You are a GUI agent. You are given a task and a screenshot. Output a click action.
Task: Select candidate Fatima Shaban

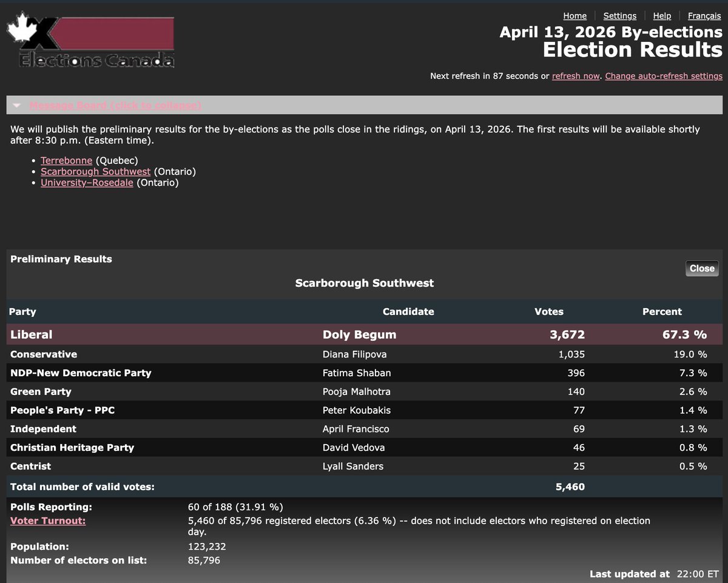pos(357,373)
